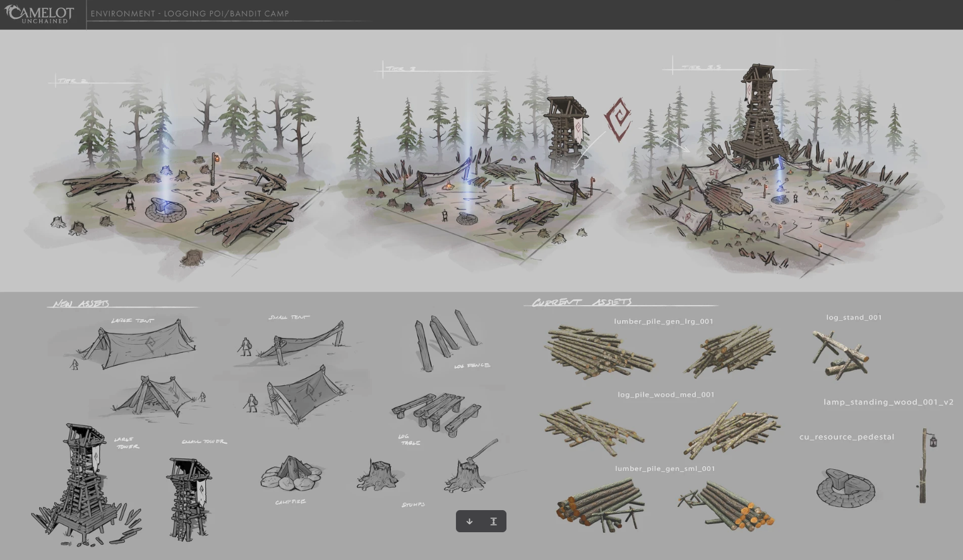Click the 'Campfire' handwritten label
Screen dimensions: 963x560
[x=290, y=502]
